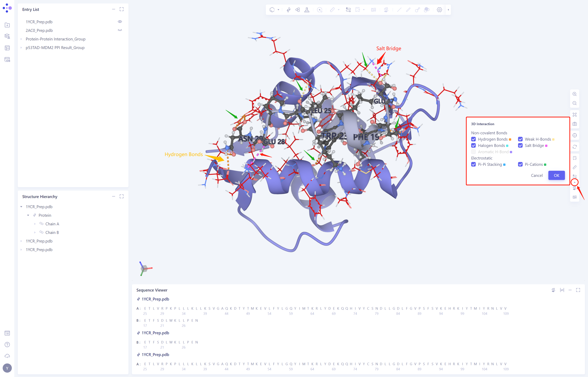Collapse the Structure Hierarchy panel

pos(113,196)
